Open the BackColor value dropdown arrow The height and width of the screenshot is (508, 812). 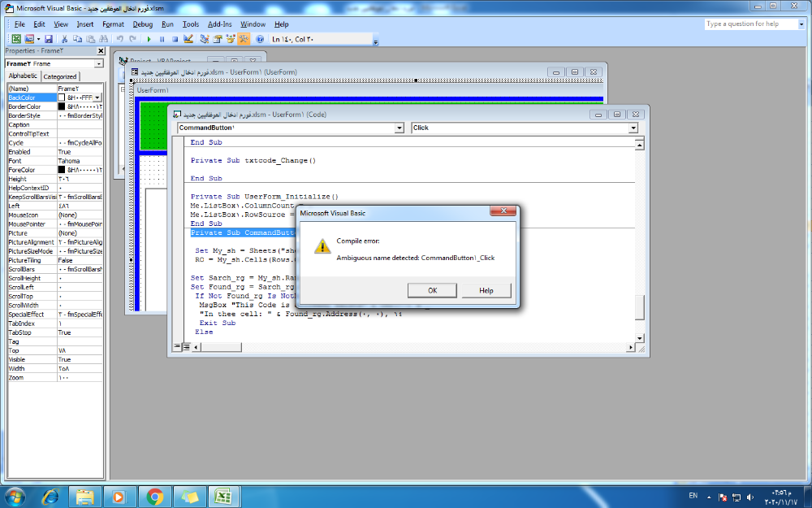(97, 98)
